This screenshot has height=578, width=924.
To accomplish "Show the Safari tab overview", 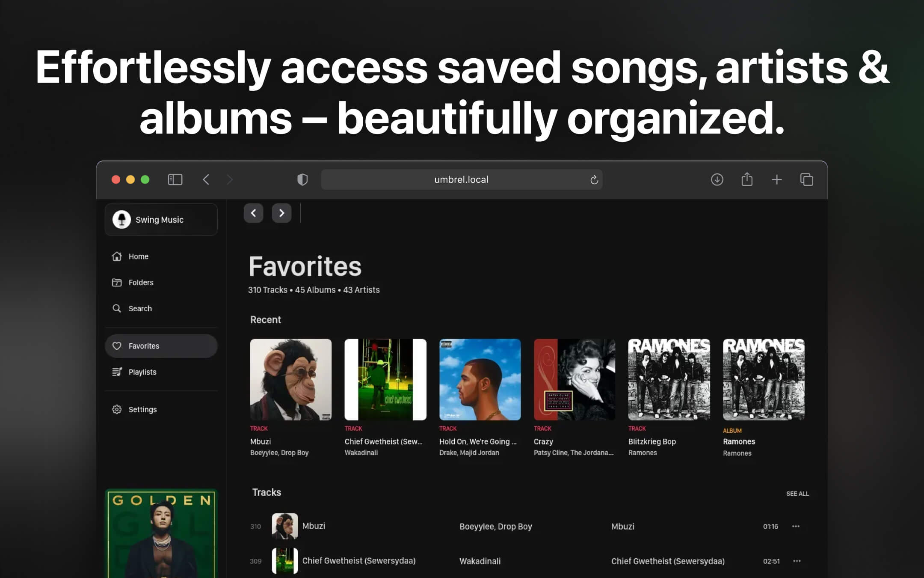I will click(807, 179).
